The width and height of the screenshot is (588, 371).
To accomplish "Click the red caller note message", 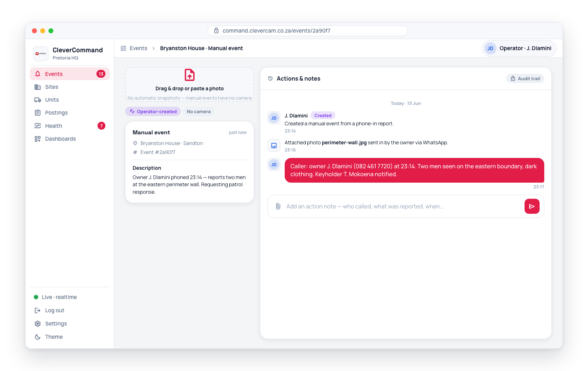I will [x=414, y=170].
